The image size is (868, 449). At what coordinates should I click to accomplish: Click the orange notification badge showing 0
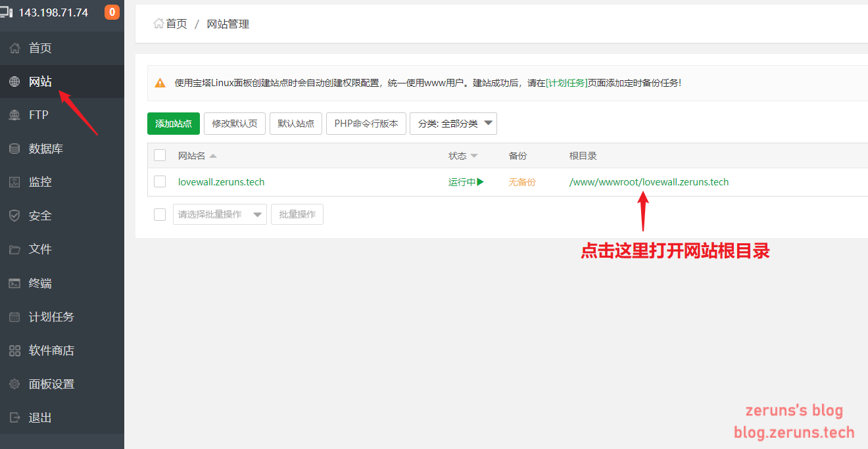click(x=112, y=12)
